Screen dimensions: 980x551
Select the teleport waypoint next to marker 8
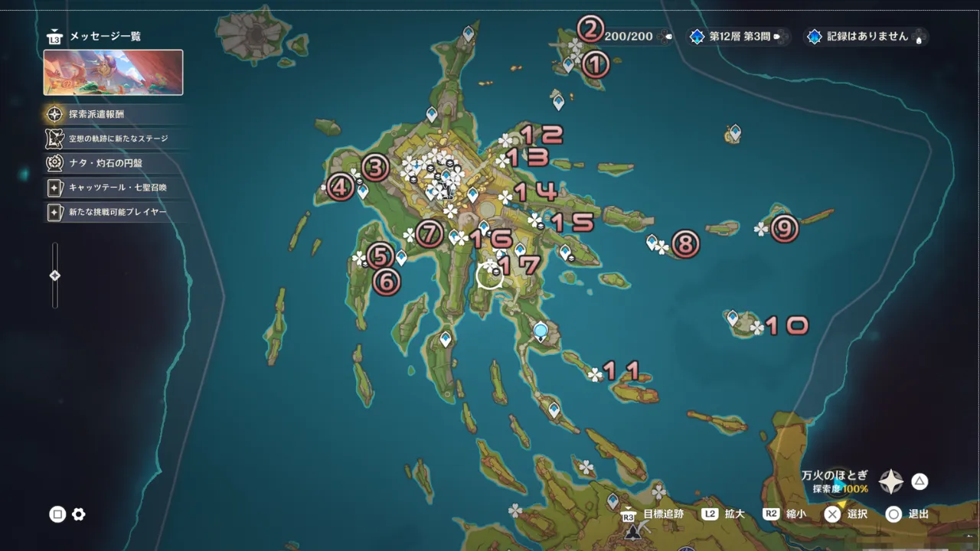click(x=652, y=242)
